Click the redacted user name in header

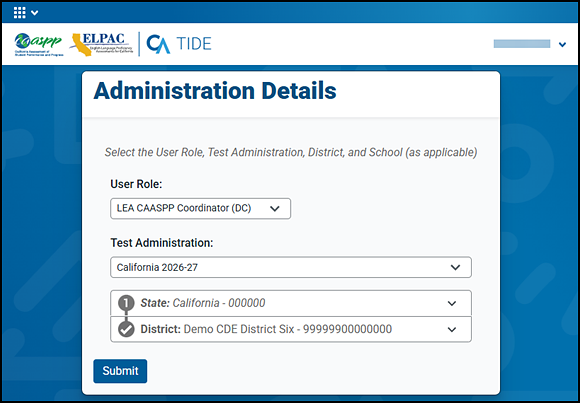[522, 44]
